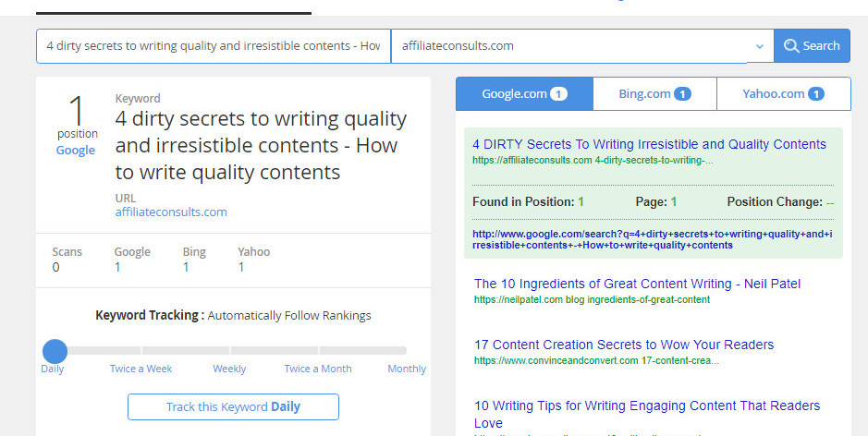Switch to the Bing.com tab
The width and height of the screenshot is (868, 436).
[654, 94]
